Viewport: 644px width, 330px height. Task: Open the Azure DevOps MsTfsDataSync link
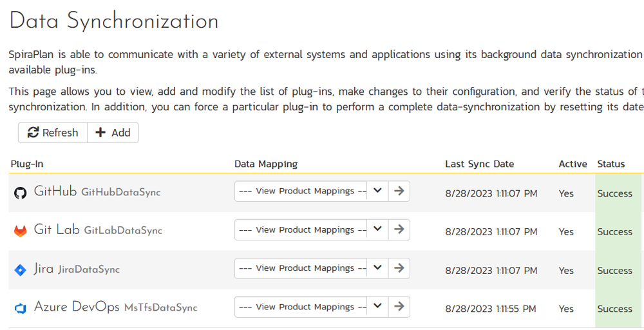point(115,307)
